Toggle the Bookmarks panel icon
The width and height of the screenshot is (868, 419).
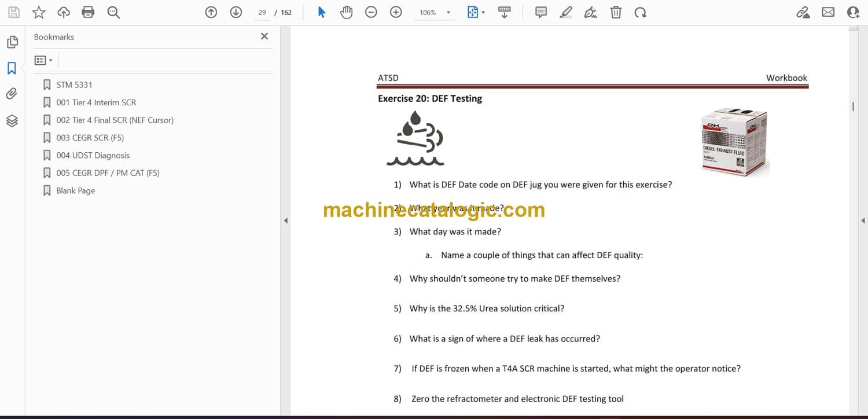point(12,68)
